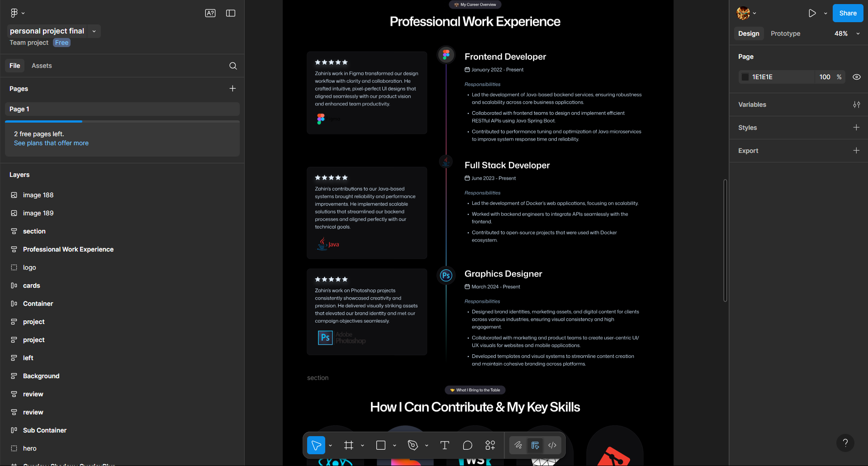868x466 pixels.
Task: Open the zoom level 48% dropdown
Action: [x=858, y=33]
